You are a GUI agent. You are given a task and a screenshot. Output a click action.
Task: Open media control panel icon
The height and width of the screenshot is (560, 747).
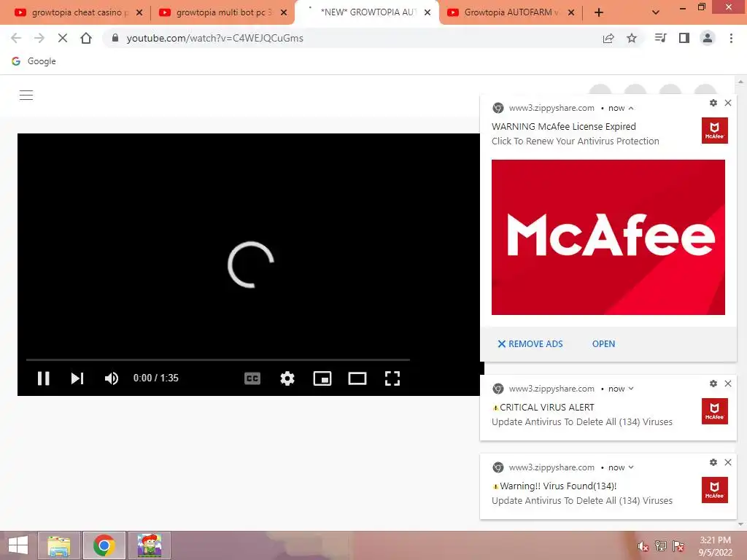click(x=660, y=38)
